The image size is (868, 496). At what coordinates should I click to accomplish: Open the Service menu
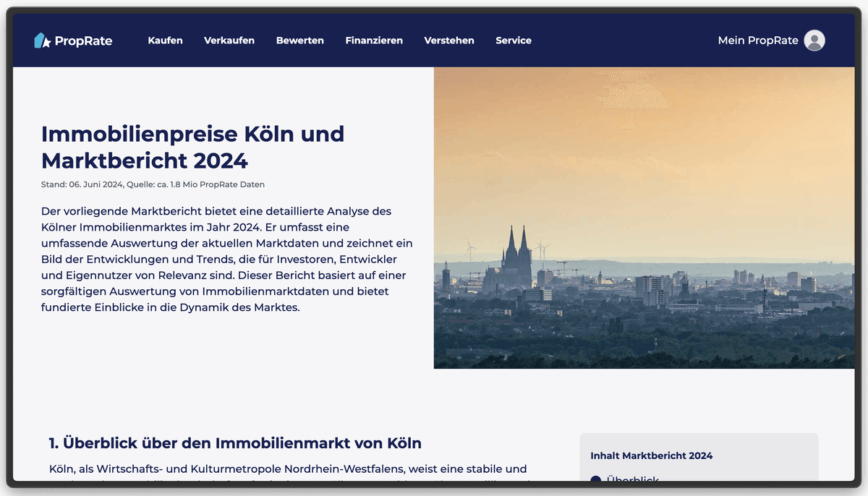514,40
